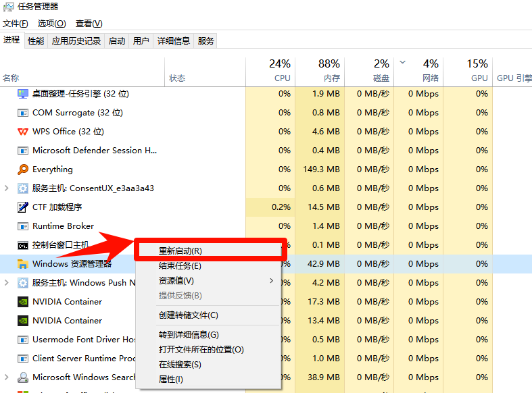Choose 在线搜索(S) in the context menu
The width and height of the screenshot is (532, 393).
(208, 365)
